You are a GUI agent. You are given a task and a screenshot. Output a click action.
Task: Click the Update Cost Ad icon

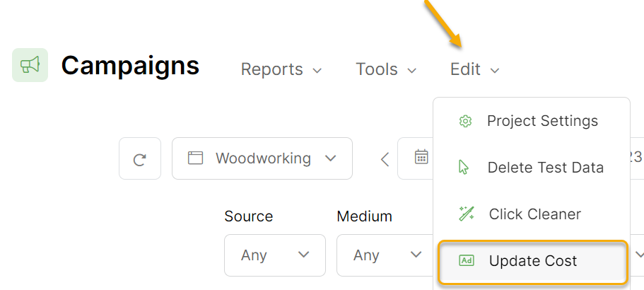(x=466, y=261)
